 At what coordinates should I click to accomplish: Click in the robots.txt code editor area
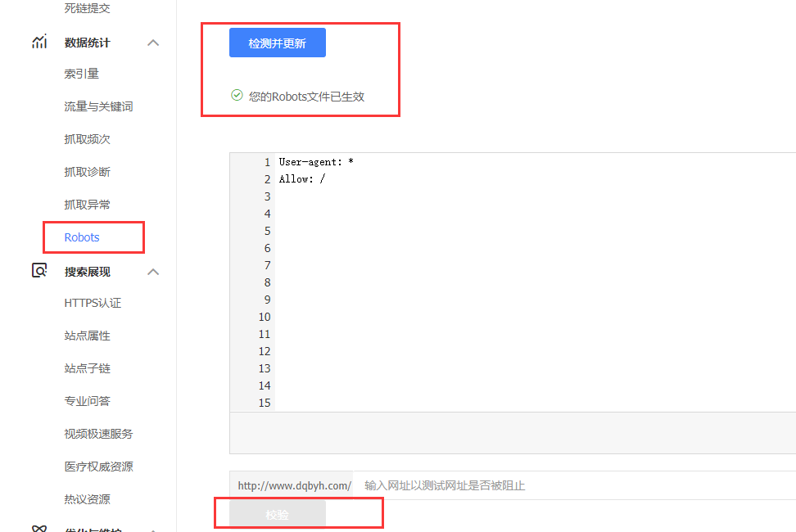pyautogui.click(x=535, y=282)
